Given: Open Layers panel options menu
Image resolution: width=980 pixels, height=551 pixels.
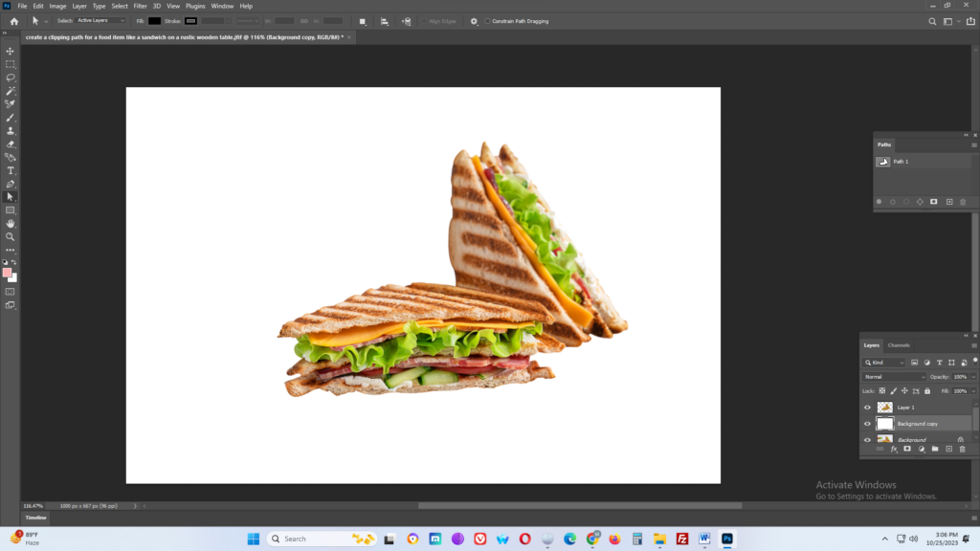Looking at the screenshot, I should tap(973, 345).
